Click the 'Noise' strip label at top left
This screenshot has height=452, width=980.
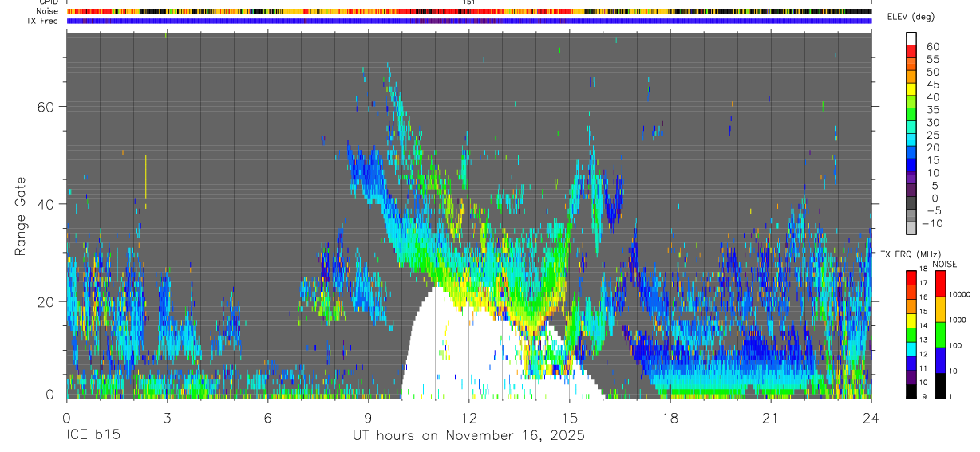tap(47, 11)
